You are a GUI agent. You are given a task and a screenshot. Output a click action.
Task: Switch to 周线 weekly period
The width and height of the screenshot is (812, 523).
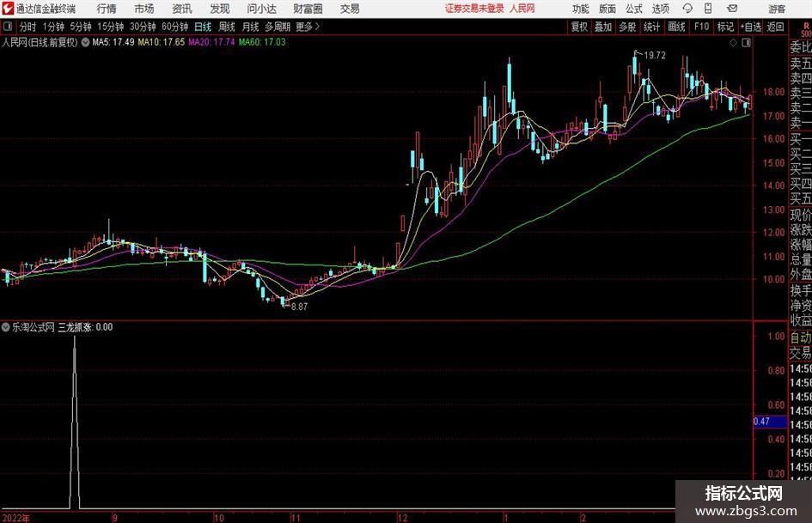click(x=227, y=27)
